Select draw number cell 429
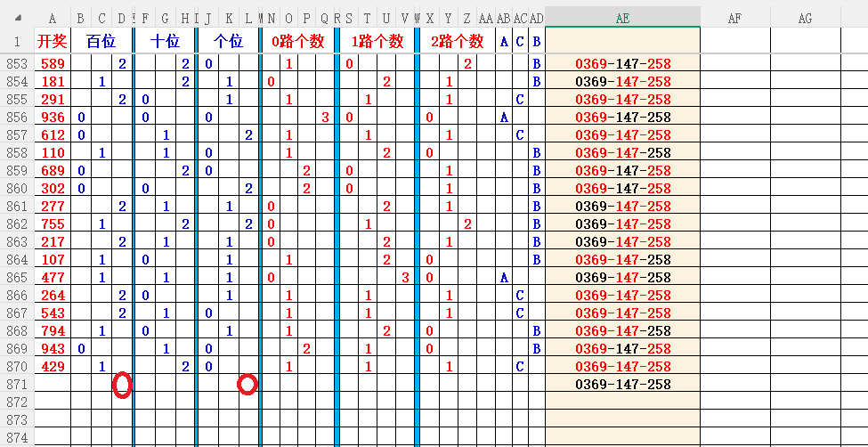The width and height of the screenshot is (868, 447). click(53, 366)
